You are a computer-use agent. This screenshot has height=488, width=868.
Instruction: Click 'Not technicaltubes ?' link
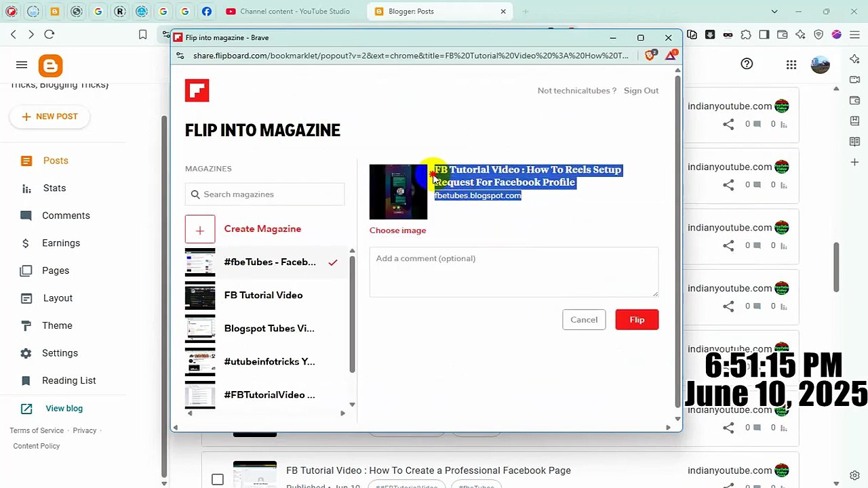[x=577, y=91]
